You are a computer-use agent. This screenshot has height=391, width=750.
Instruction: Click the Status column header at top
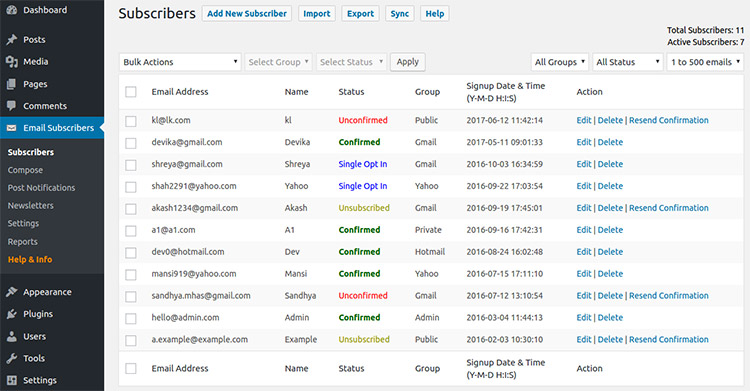pyautogui.click(x=351, y=92)
